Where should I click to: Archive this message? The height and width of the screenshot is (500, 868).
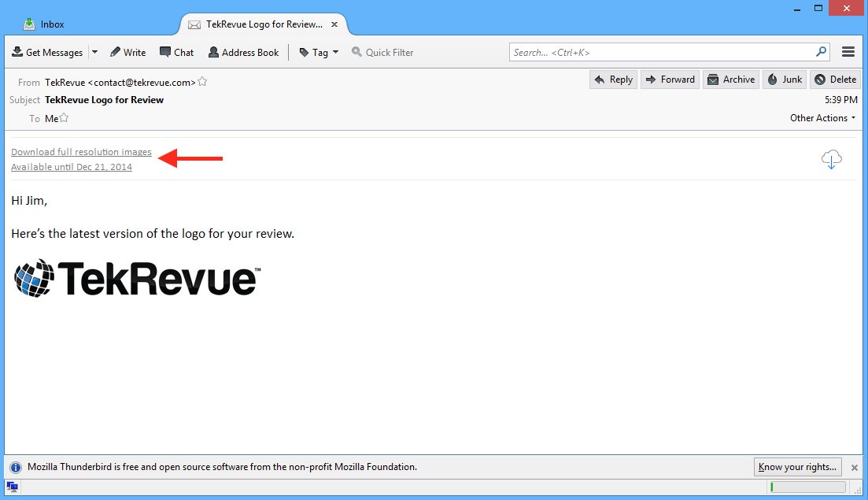pos(731,80)
